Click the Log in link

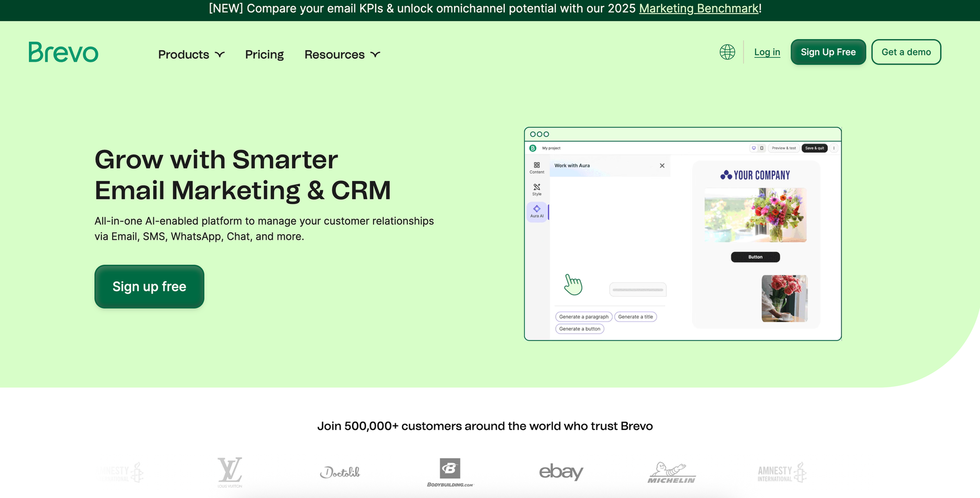pyautogui.click(x=767, y=52)
